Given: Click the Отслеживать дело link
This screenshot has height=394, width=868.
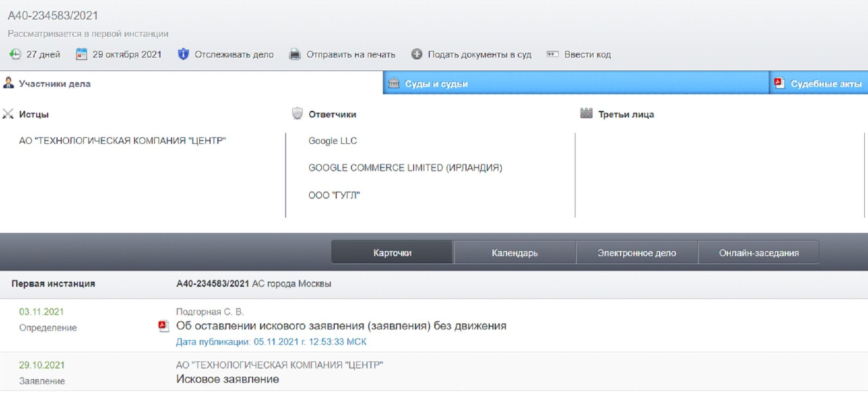Looking at the screenshot, I should coord(234,55).
